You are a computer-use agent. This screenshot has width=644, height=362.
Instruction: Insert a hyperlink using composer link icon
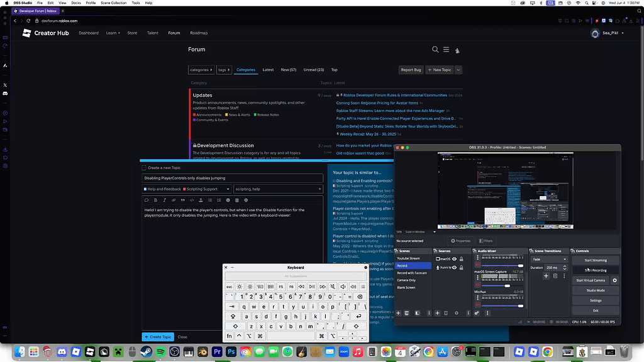tap(174, 200)
